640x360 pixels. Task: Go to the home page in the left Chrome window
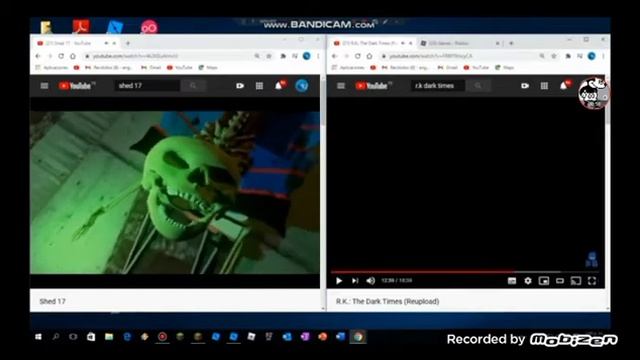[x=73, y=56]
